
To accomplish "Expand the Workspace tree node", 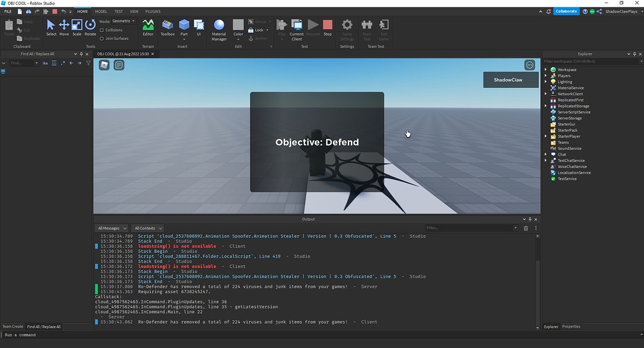I will click(546, 70).
